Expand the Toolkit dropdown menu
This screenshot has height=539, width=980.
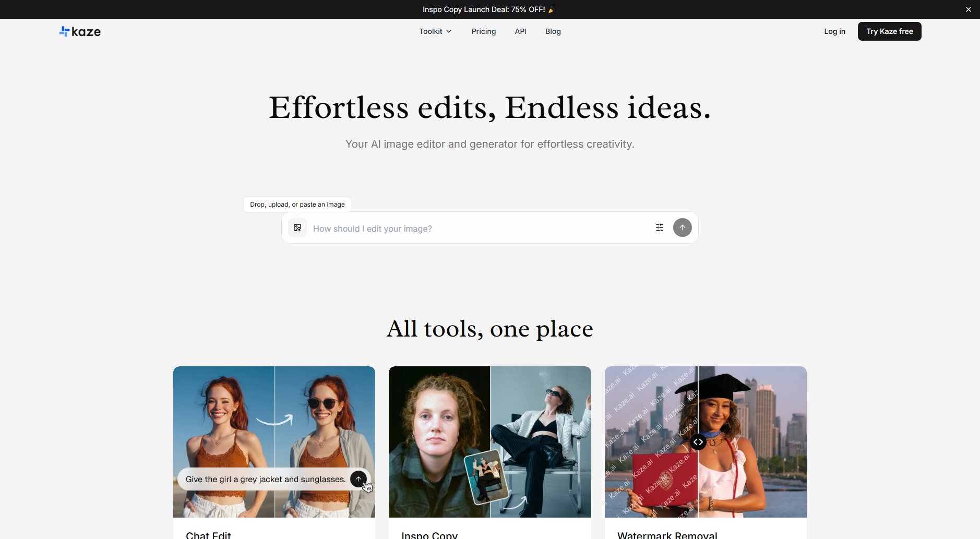coord(431,31)
